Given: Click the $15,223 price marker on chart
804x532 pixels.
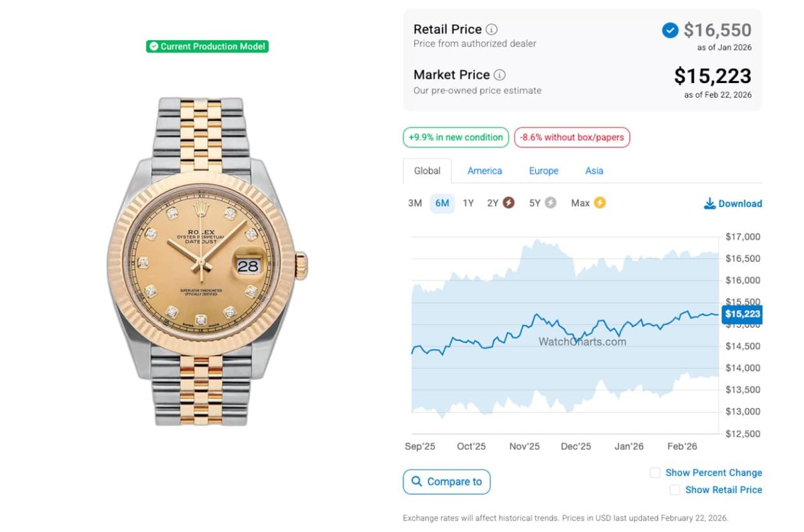Looking at the screenshot, I should pyautogui.click(x=742, y=314).
